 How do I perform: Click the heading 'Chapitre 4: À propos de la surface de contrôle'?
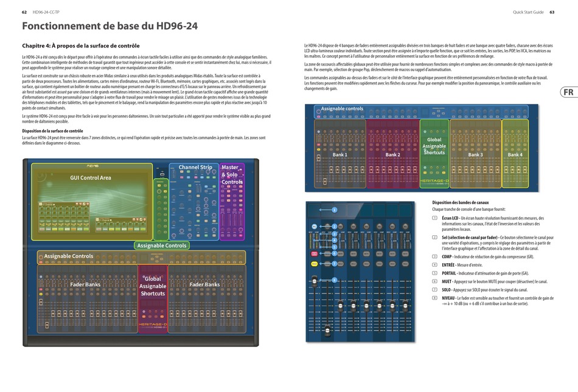(81, 46)
